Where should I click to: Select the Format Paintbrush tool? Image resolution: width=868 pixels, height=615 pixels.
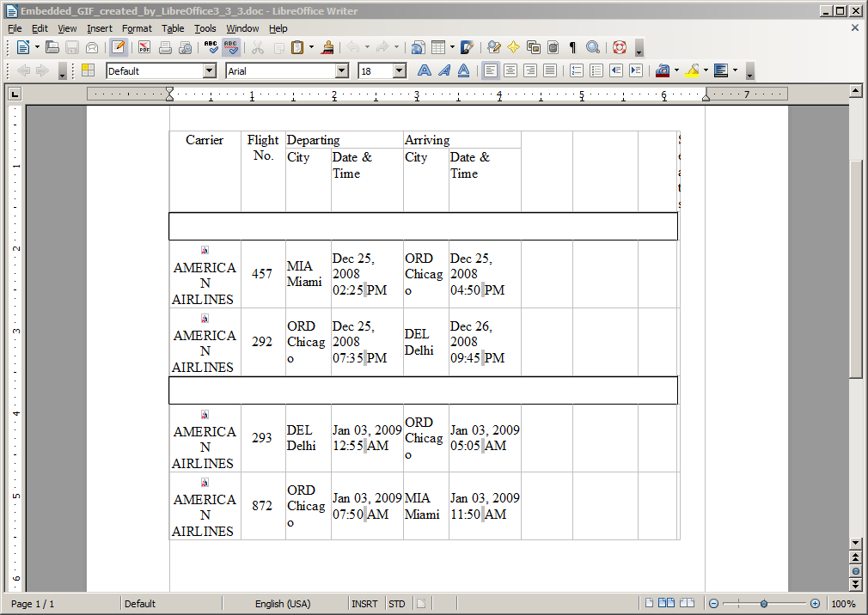[327, 47]
